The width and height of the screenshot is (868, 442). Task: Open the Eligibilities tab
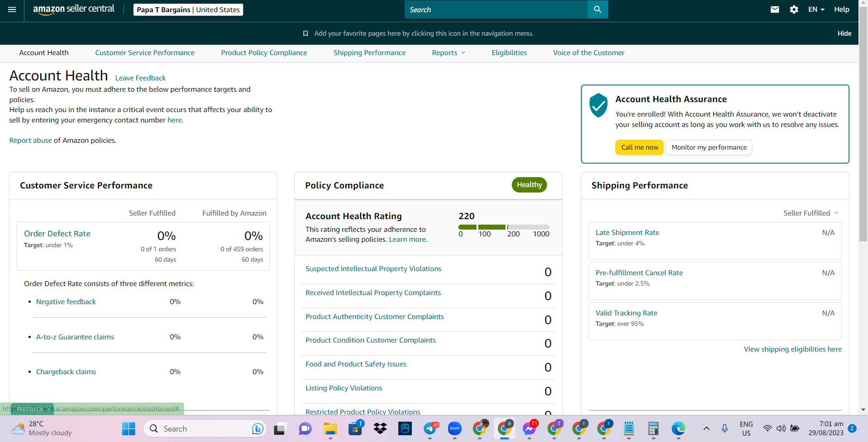[x=509, y=53]
